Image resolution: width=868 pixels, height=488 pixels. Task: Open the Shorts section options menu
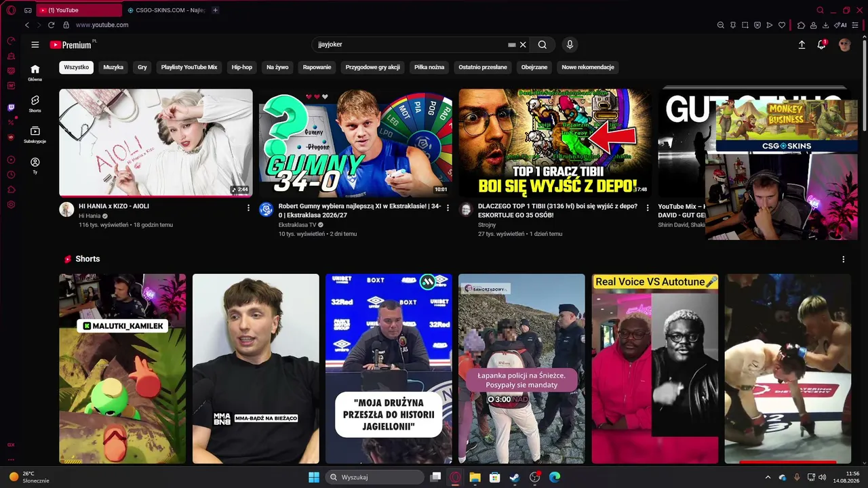click(x=844, y=259)
